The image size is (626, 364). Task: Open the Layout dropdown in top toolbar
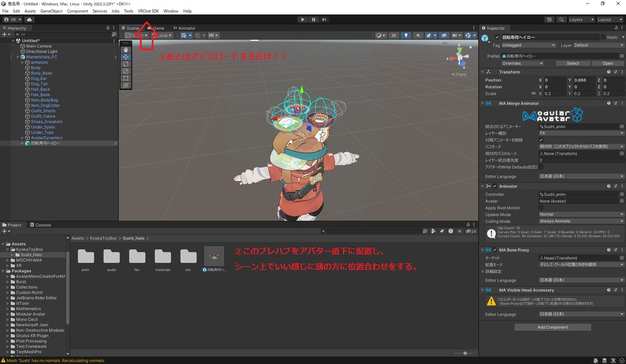pyautogui.click(x=609, y=20)
